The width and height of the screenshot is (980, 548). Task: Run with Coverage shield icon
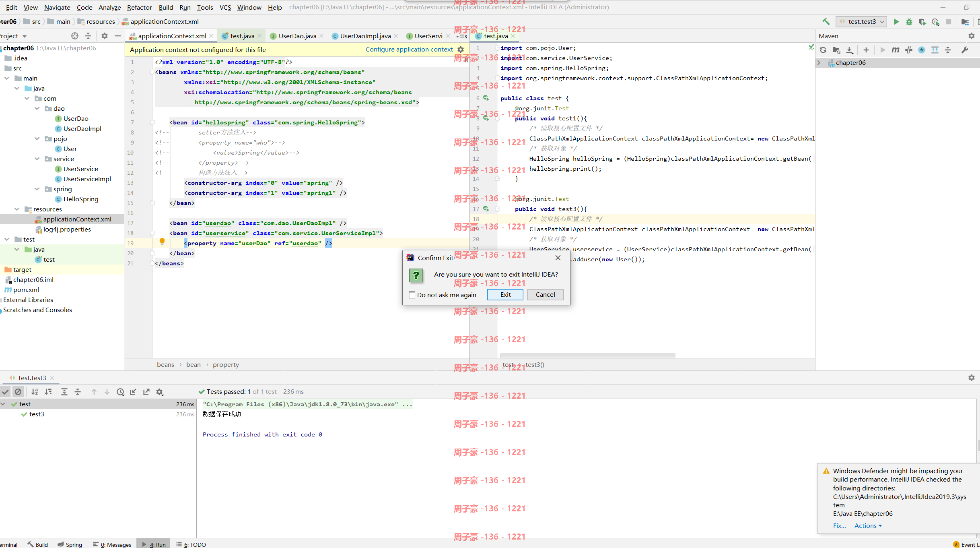click(x=922, y=22)
